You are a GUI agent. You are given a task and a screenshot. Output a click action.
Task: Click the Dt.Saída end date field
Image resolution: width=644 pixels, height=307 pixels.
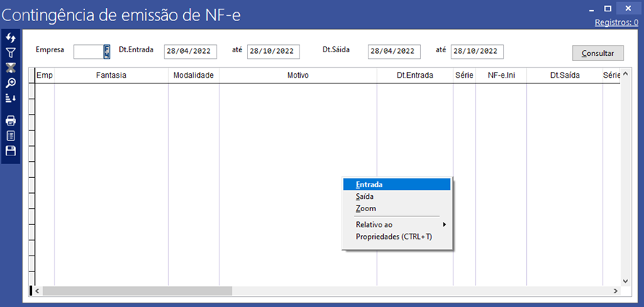(x=477, y=52)
